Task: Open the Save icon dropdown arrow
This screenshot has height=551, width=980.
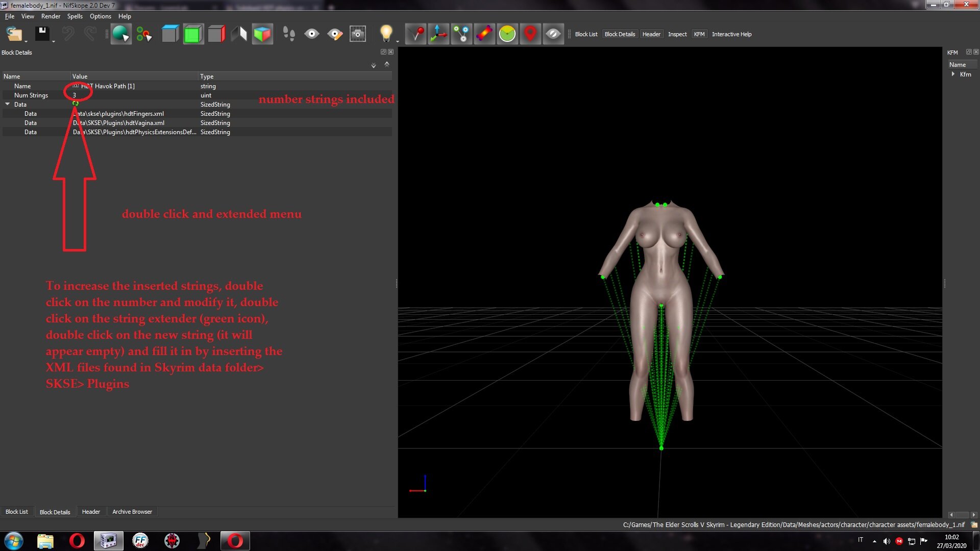Action: (x=53, y=41)
